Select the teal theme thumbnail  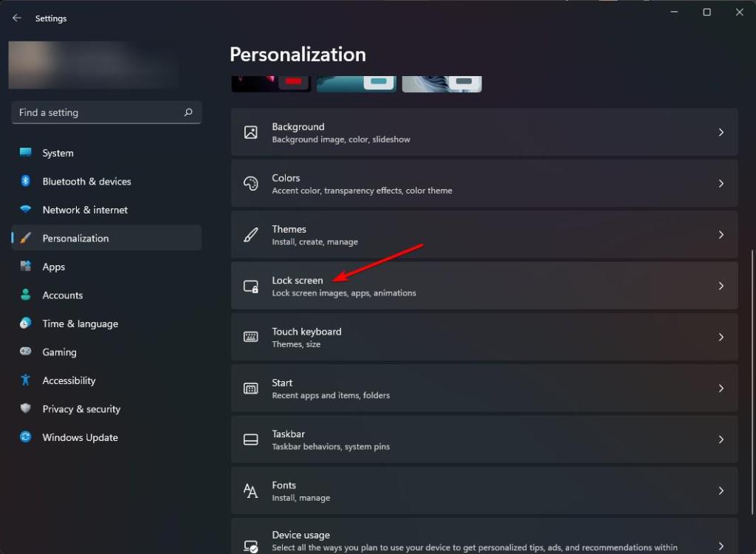click(357, 84)
